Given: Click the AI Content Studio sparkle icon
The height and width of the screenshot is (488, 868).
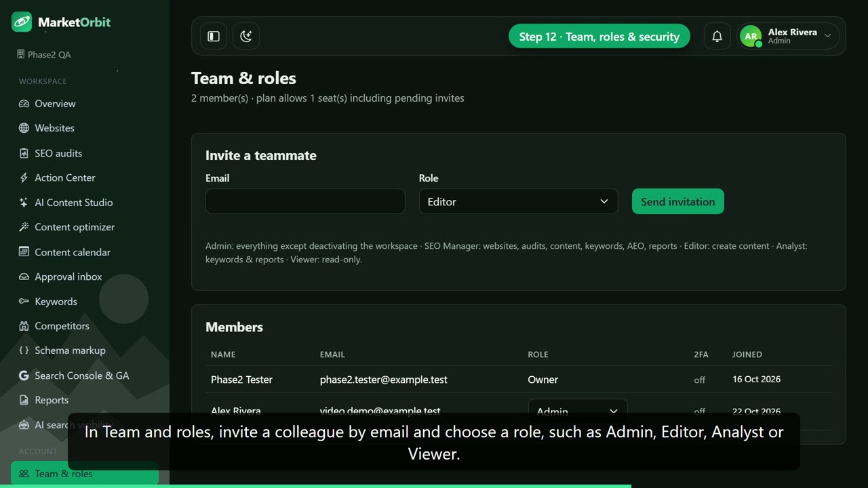Looking at the screenshot, I should click(24, 203).
